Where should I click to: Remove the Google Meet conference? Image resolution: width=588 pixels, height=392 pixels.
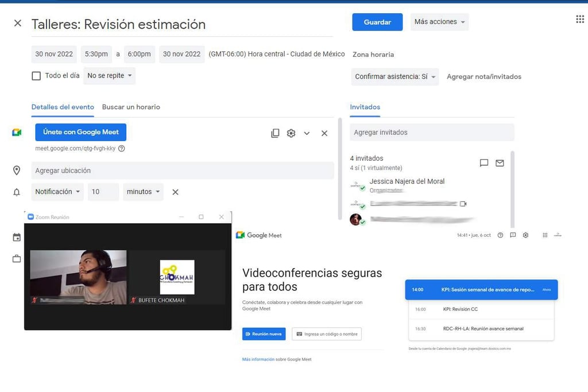coord(324,133)
